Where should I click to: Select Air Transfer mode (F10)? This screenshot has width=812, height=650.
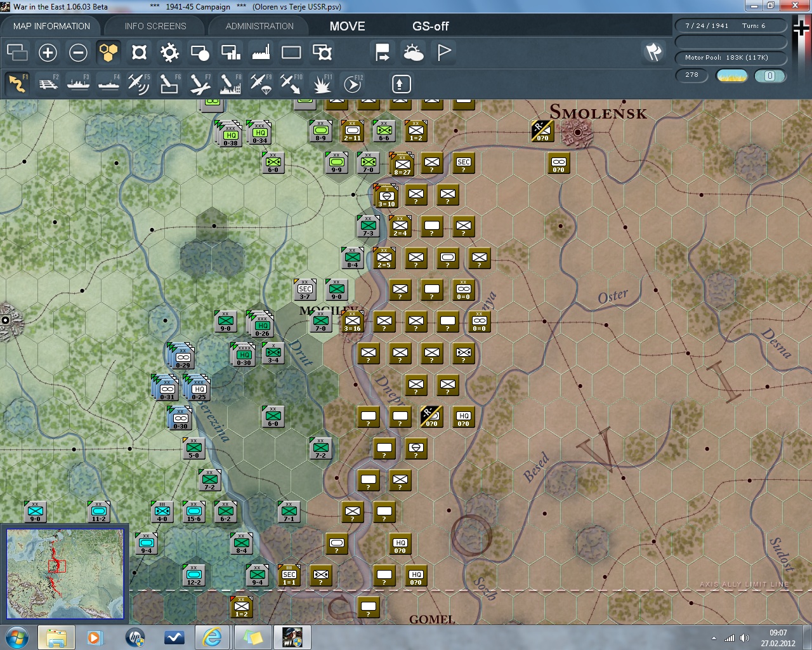tap(291, 84)
